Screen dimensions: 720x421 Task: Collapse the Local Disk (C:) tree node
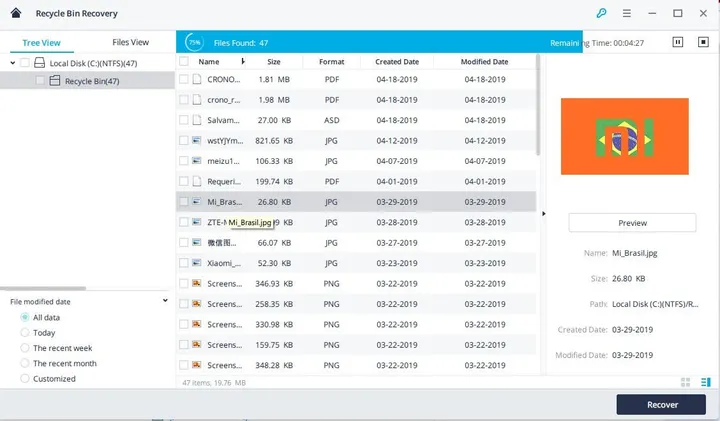click(11, 62)
